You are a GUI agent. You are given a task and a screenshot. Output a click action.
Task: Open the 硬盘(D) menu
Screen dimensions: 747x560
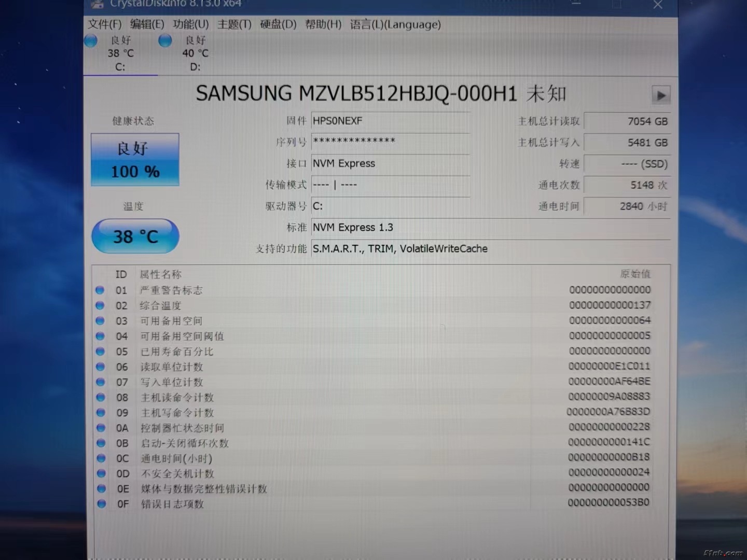click(x=278, y=24)
